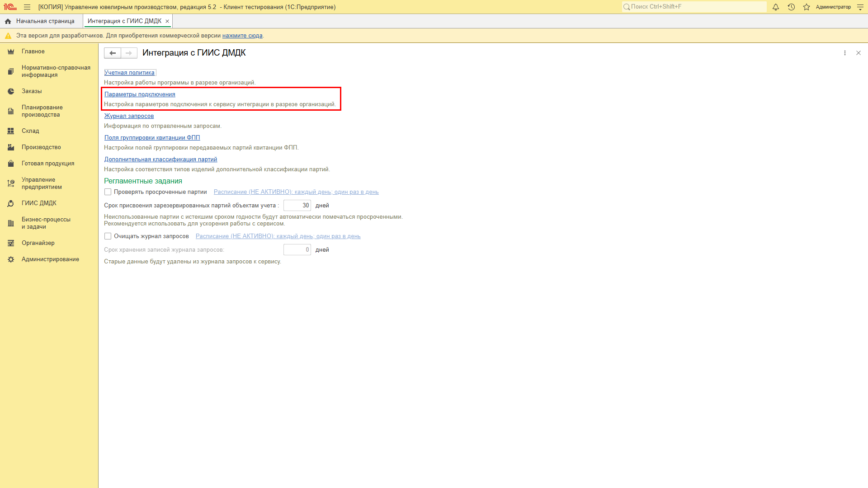The image size is (868, 488).
Task: Follow the нажмите сюда link in banner
Action: coord(242,36)
